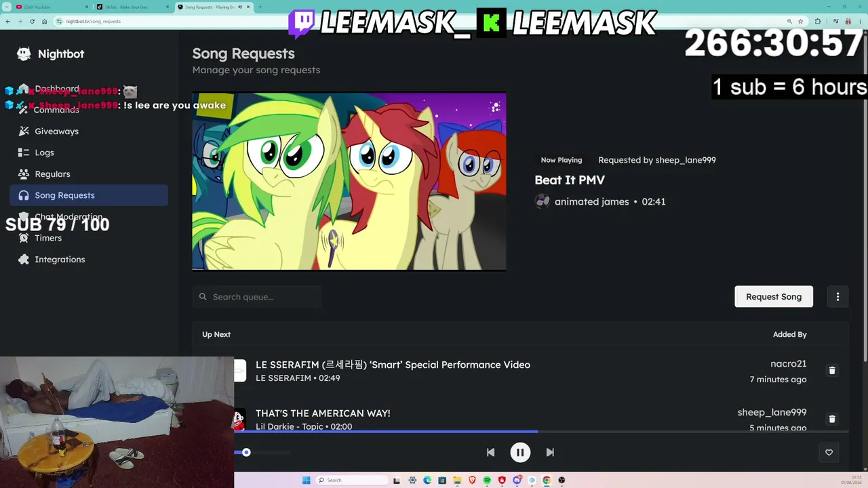Image resolution: width=868 pixels, height=488 pixels.
Task: Click the zoom magnifier icon in address bar
Action: [x=789, y=21]
